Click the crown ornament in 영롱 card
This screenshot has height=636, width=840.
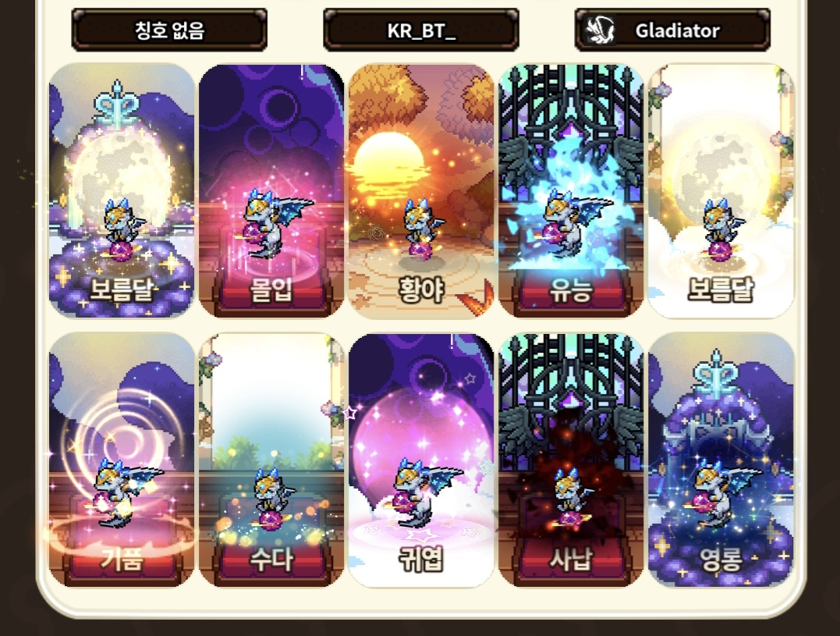click(x=716, y=374)
